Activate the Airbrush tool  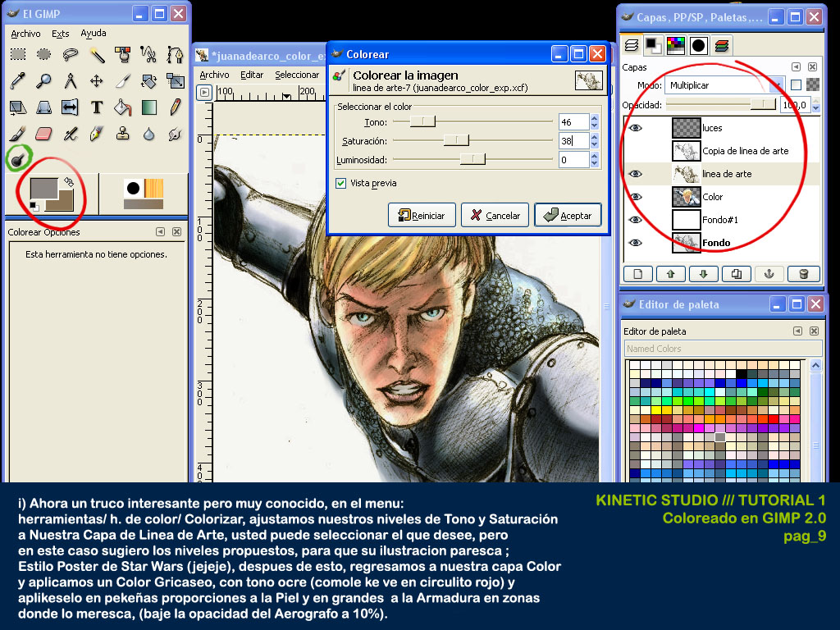pos(71,134)
